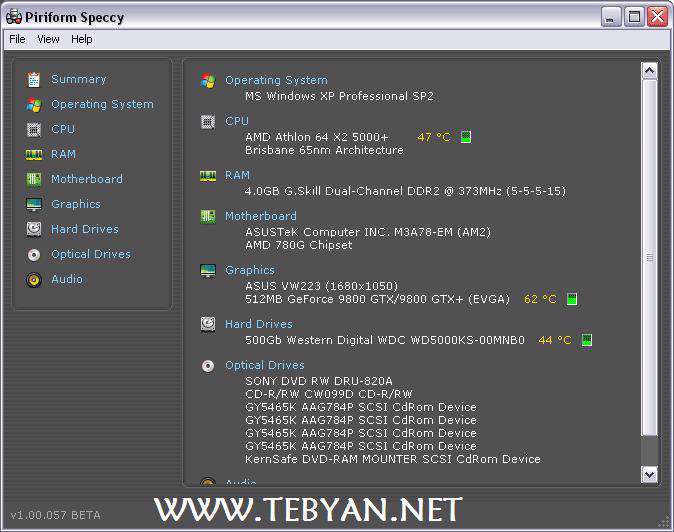Click the Audio speaker icon in sidebar
674x532 pixels.
pos(34,280)
